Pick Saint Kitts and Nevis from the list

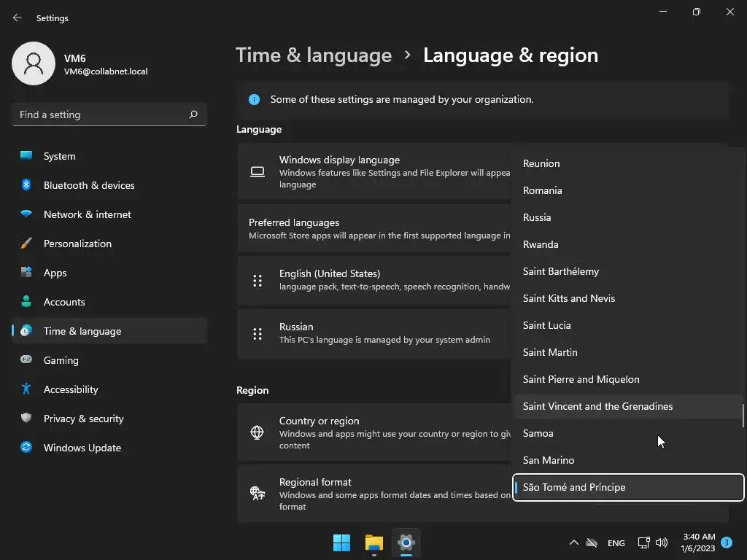[628, 298]
